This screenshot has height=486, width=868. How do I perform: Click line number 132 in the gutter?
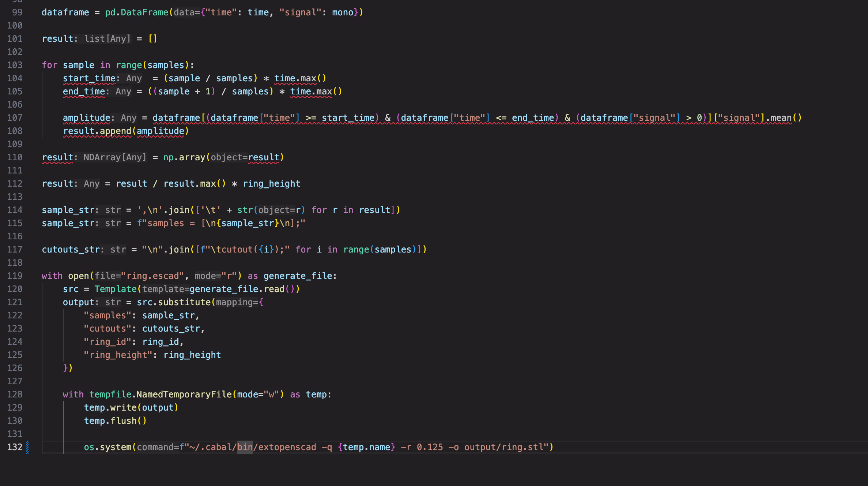click(15, 447)
